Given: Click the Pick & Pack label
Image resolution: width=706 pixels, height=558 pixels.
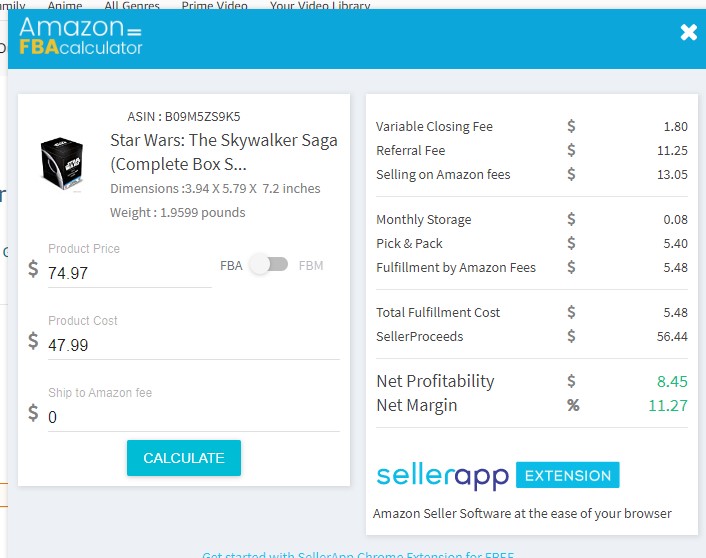Looking at the screenshot, I should tap(409, 244).
